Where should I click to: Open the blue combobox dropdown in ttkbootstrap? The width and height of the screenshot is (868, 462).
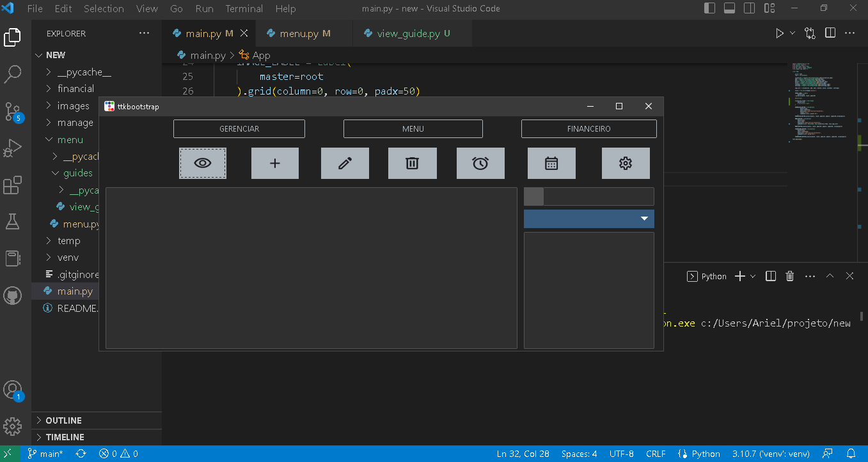coord(645,219)
